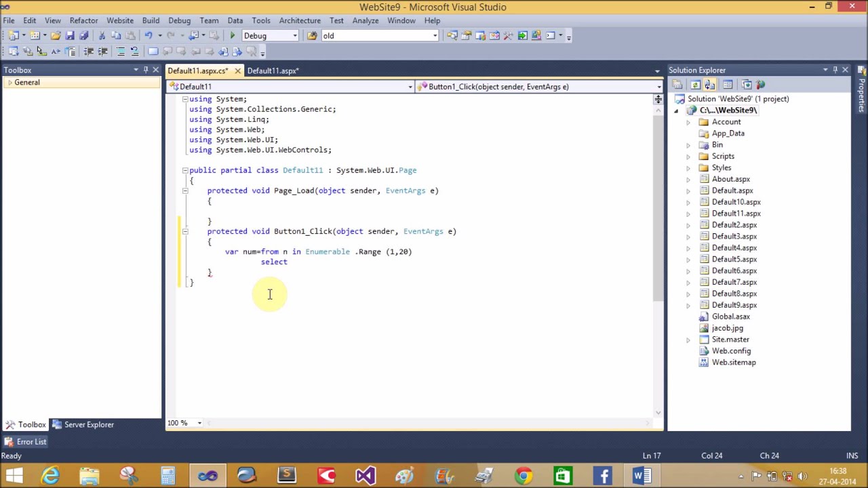Uncomment selected lines using the toolbar icon
This screenshot has height=488, width=868.
click(134, 52)
